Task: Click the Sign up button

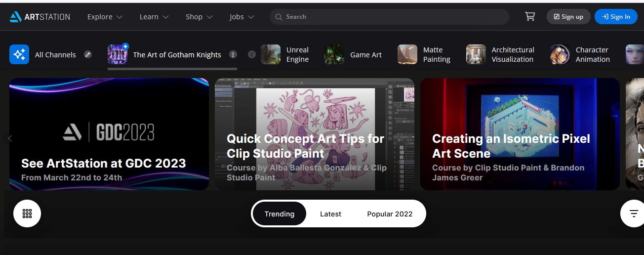Action: coord(568,17)
